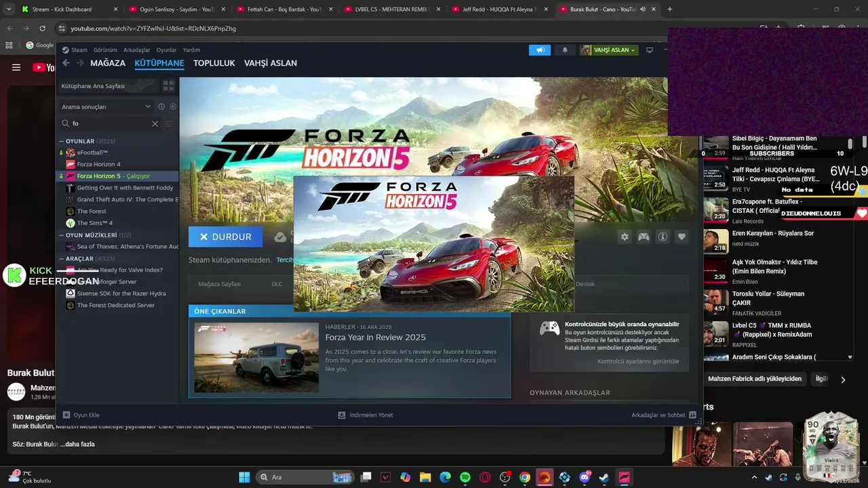
Task: Switch to LVBEL C5 MEHTERAN REMIX browser tab
Action: pyautogui.click(x=393, y=9)
